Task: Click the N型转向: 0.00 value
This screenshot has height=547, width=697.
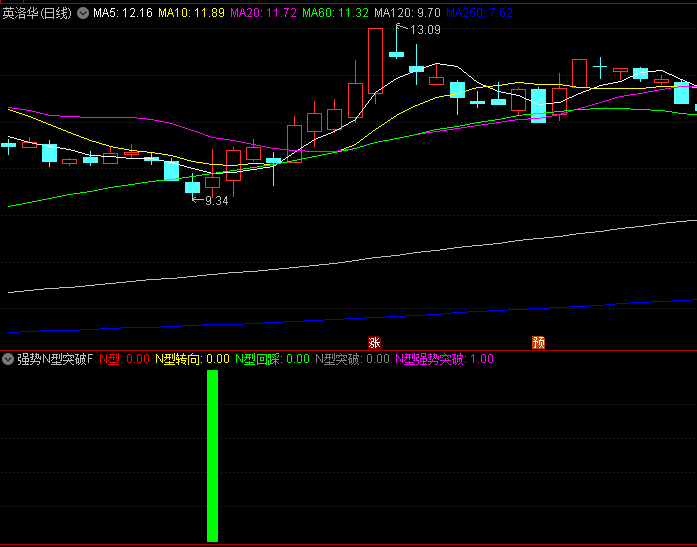Action: click(x=192, y=359)
